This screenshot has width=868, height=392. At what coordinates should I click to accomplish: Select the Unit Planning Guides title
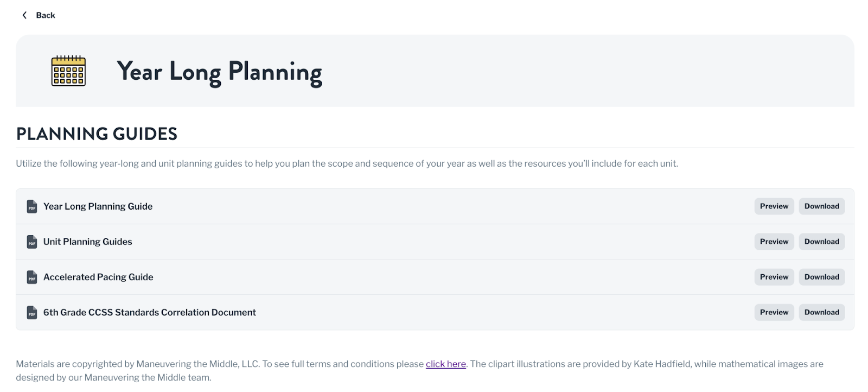pos(88,242)
